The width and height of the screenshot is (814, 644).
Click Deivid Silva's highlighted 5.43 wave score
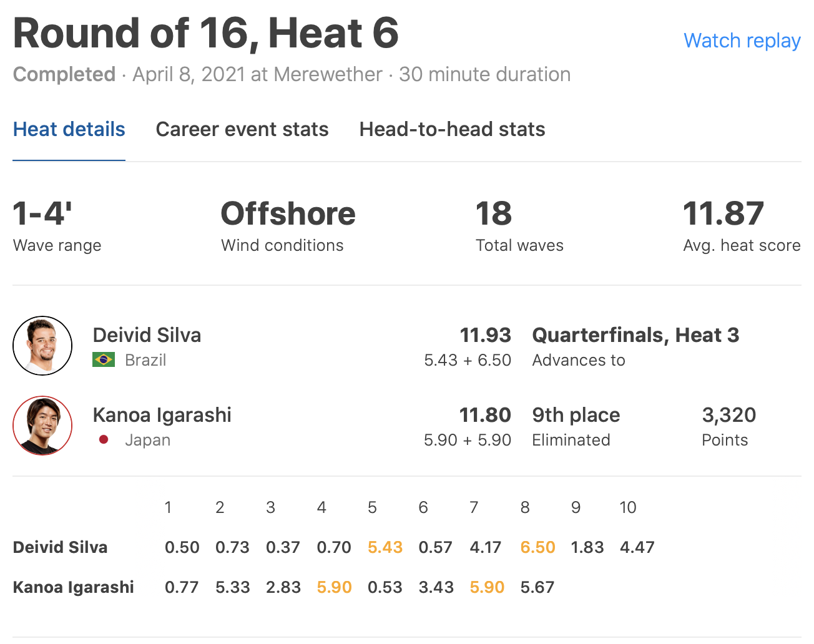(385, 547)
